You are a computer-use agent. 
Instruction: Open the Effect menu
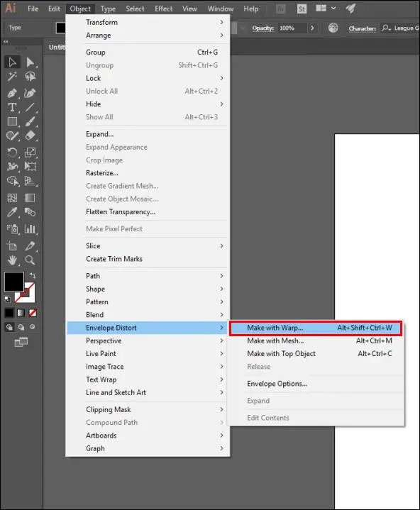[x=164, y=9]
